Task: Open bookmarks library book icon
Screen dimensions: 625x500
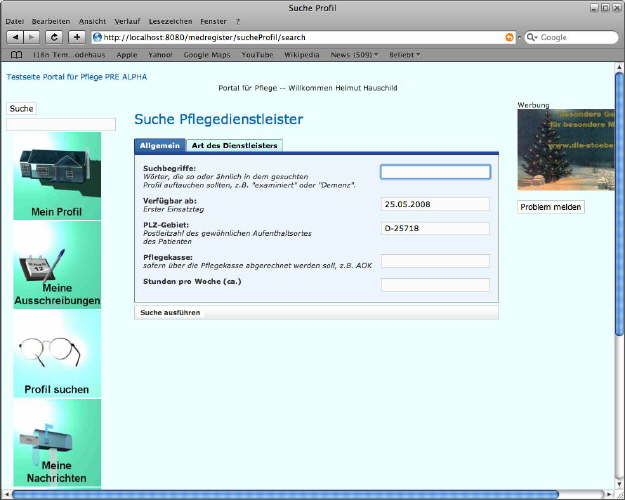Action: click(x=15, y=54)
